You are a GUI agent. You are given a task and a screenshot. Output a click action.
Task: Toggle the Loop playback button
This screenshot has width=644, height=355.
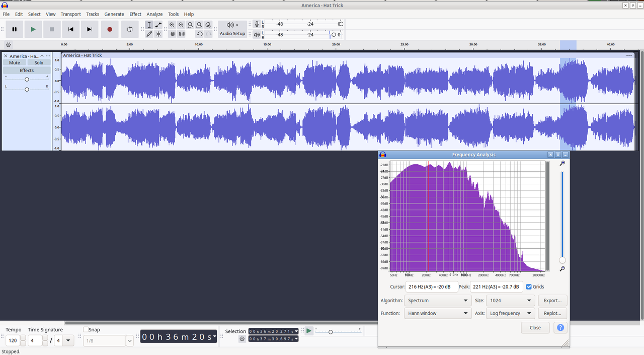(130, 29)
